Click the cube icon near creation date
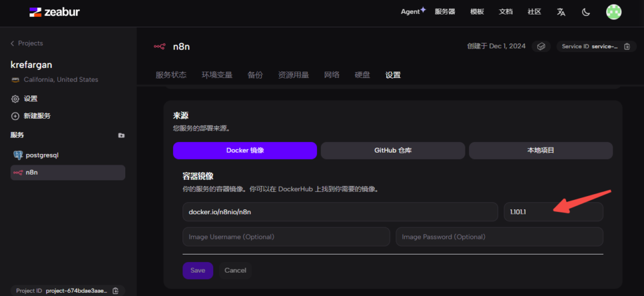 [541, 47]
